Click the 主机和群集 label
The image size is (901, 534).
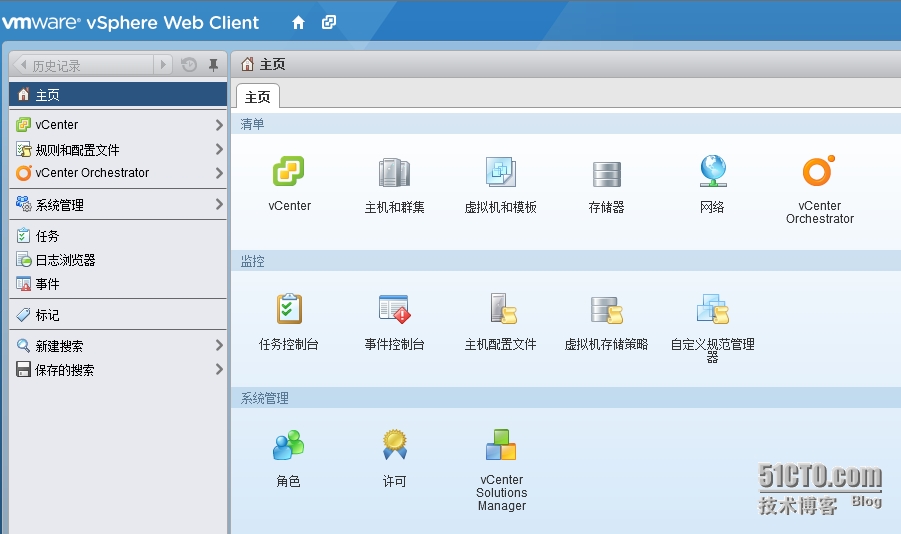[x=394, y=207]
